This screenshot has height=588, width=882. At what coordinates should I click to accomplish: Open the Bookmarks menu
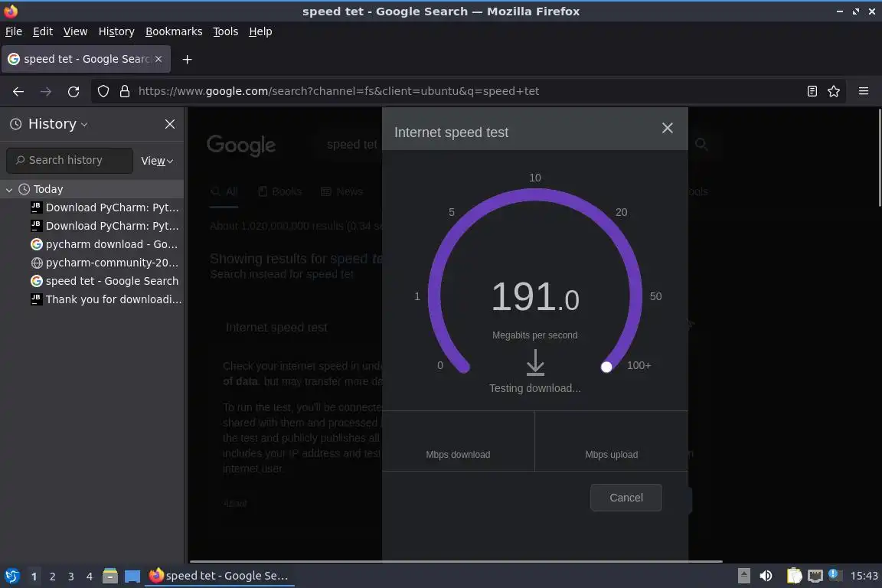pyautogui.click(x=174, y=31)
